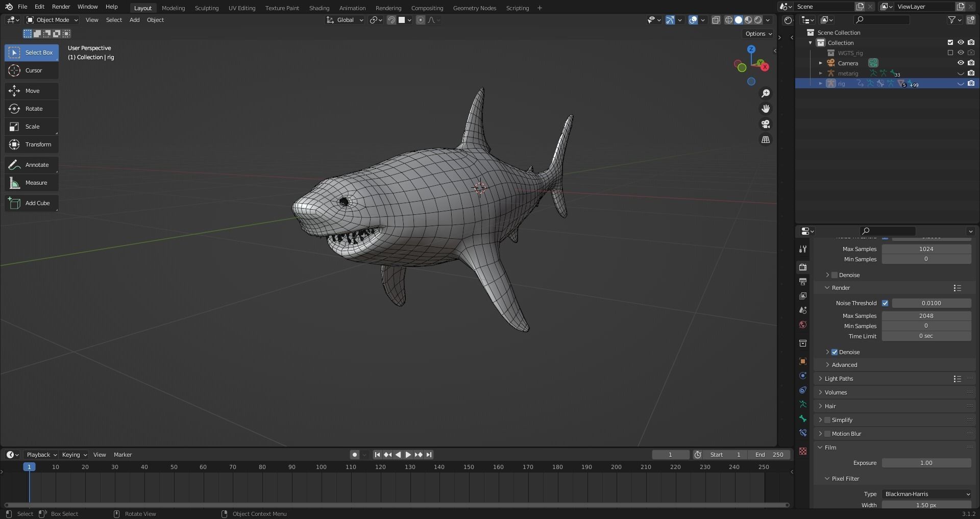980x519 pixels.
Task: Switch to rendered viewport shading
Action: pos(758,20)
